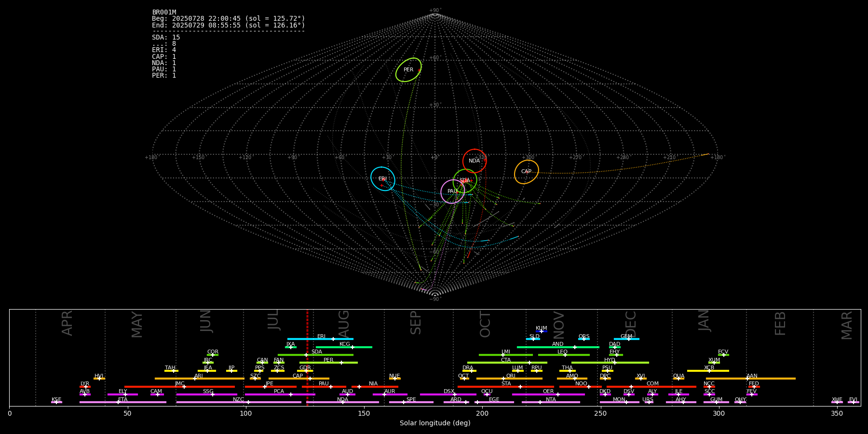This screenshot has width=868, height=434.
Task: Select the pink ETA timeline bar
Action: point(123,402)
